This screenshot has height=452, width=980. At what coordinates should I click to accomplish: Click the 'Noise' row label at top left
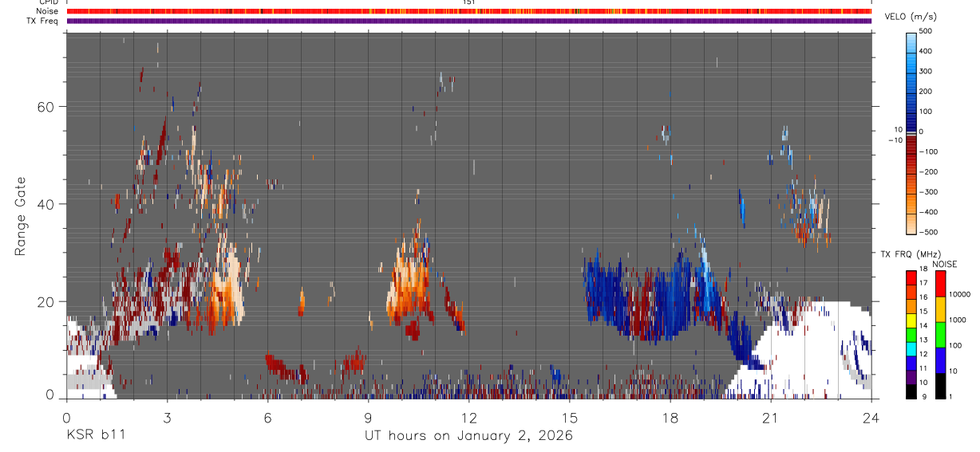47,11
